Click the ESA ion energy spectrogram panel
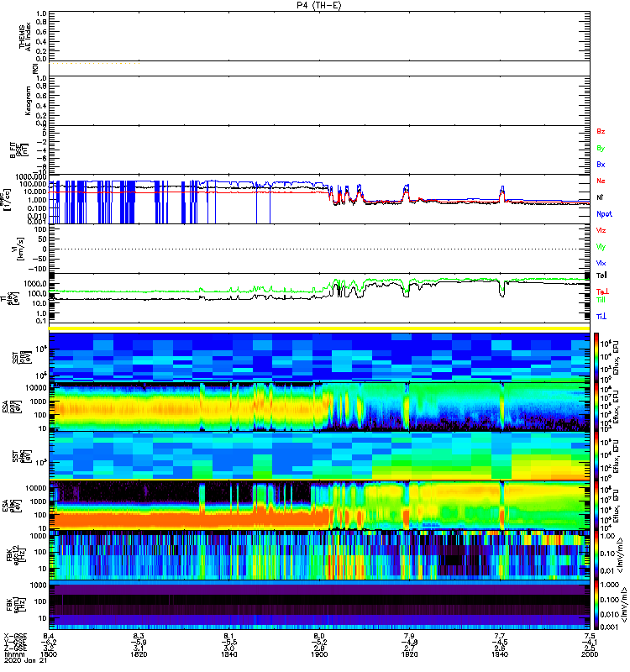 pyautogui.click(x=319, y=407)
